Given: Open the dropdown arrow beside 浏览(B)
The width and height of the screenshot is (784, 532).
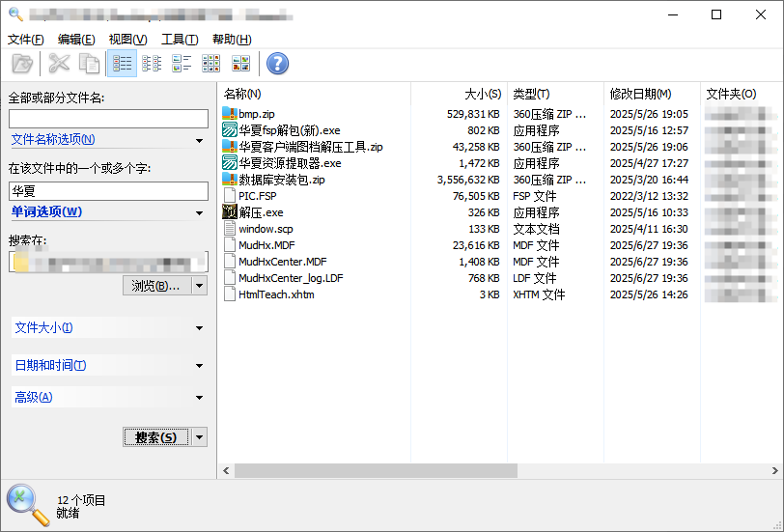Looking at the screenshot, I should coord(200,286).
